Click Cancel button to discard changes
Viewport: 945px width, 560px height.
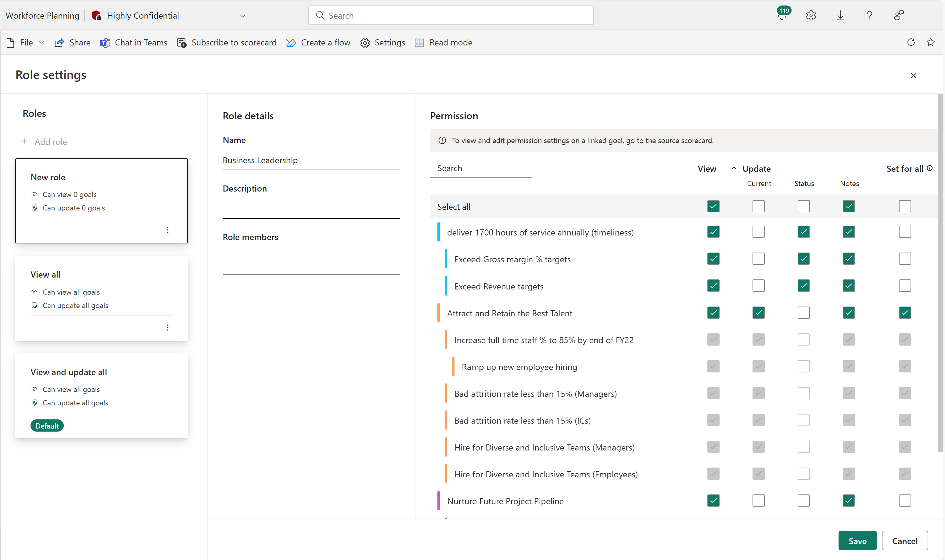(x=904, y=541)
